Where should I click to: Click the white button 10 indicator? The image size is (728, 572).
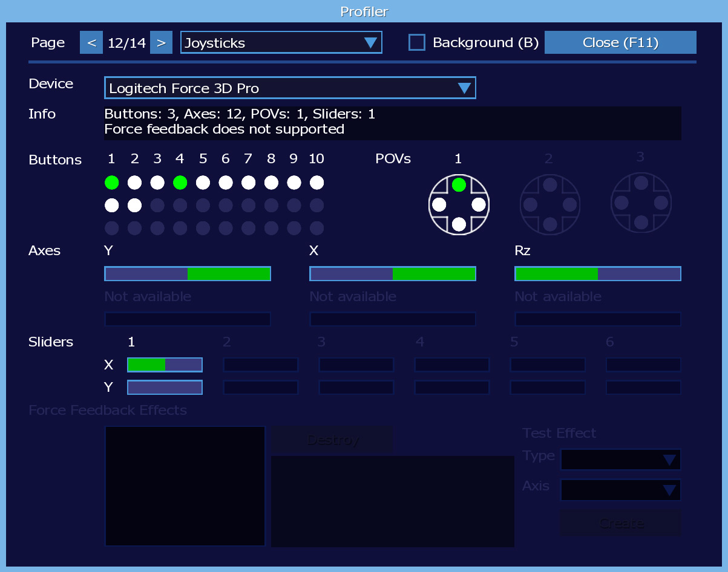(x=316, y=183)
